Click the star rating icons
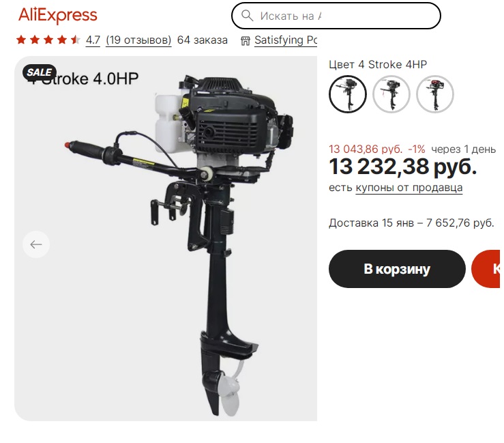 click(x=48, y=40)
